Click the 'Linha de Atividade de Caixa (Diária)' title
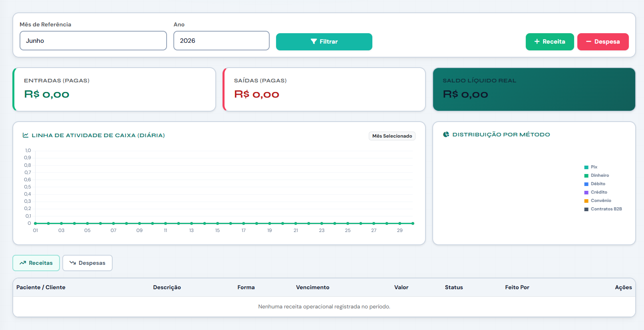The width and height of the screenshot is (644, 330). coord(98,135)
